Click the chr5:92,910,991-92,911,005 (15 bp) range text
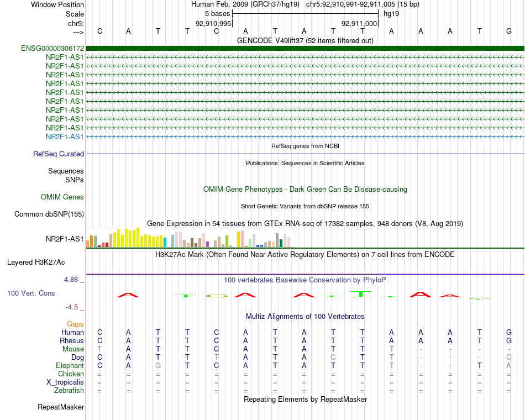 coord(363,4)
